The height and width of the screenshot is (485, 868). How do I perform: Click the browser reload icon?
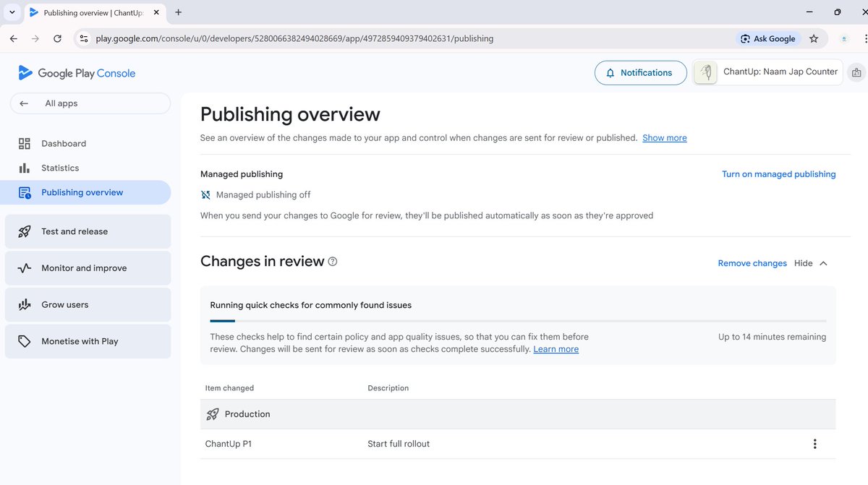click(57, 39)
